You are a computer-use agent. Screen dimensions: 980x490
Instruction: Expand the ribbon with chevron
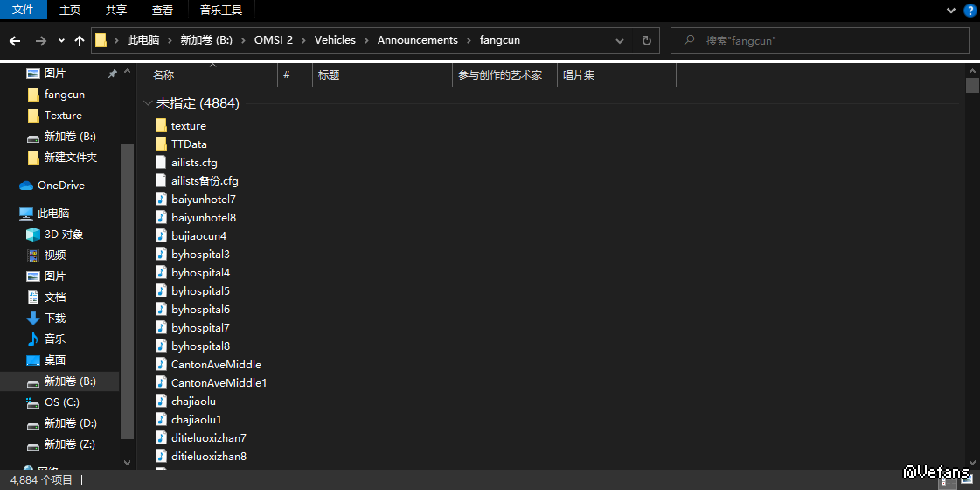951,10
